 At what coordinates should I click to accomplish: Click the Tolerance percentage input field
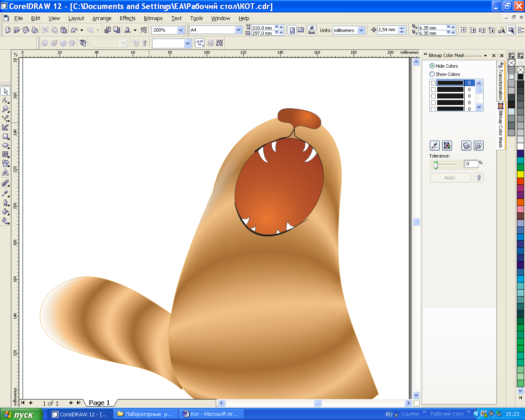click(470, 164)
